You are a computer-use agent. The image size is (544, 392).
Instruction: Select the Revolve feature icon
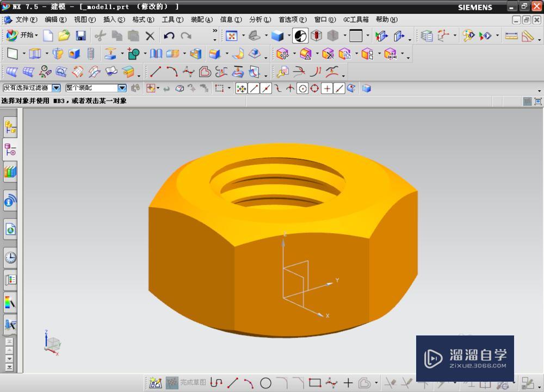tap(58, 54)
